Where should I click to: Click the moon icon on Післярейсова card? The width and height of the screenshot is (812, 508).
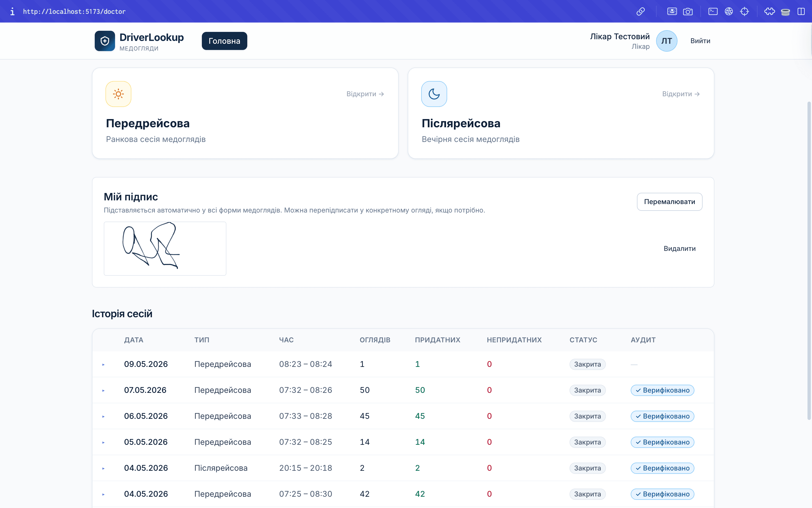click(434, 94)
